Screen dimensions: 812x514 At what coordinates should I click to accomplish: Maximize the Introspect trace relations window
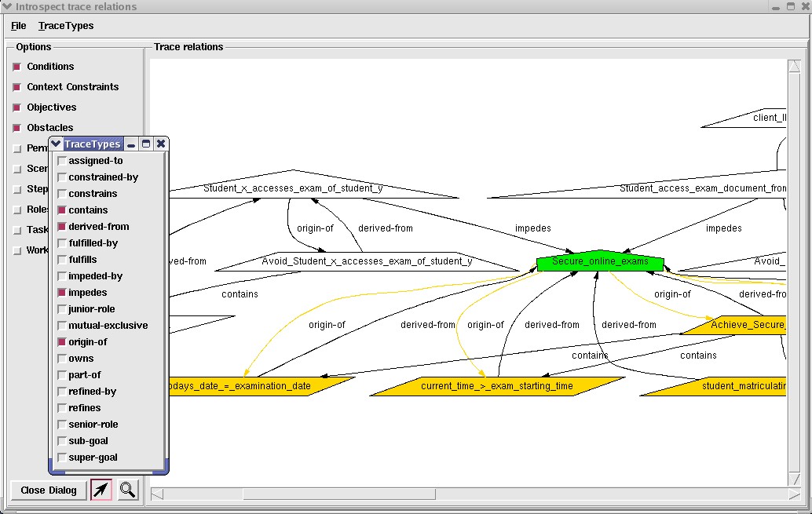point(790,6)
